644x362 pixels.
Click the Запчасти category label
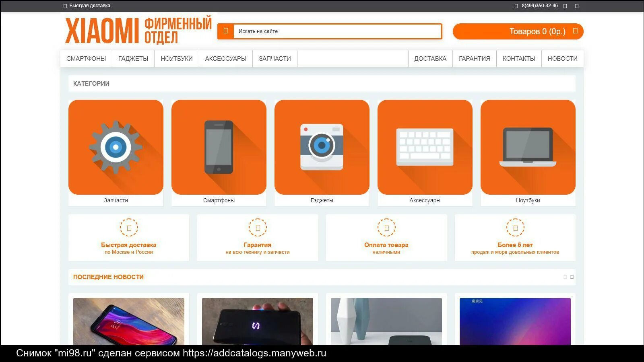pyautogui.click(x=116, y=200)
